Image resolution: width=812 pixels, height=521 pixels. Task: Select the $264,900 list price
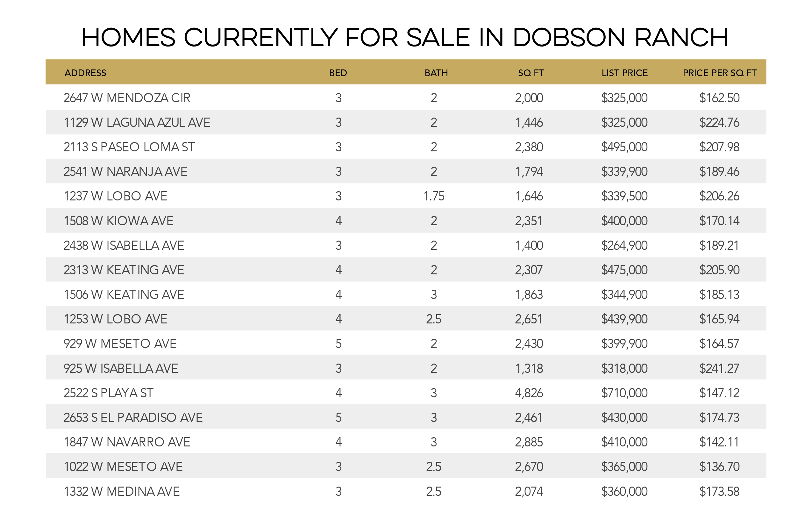click(624, 245)
